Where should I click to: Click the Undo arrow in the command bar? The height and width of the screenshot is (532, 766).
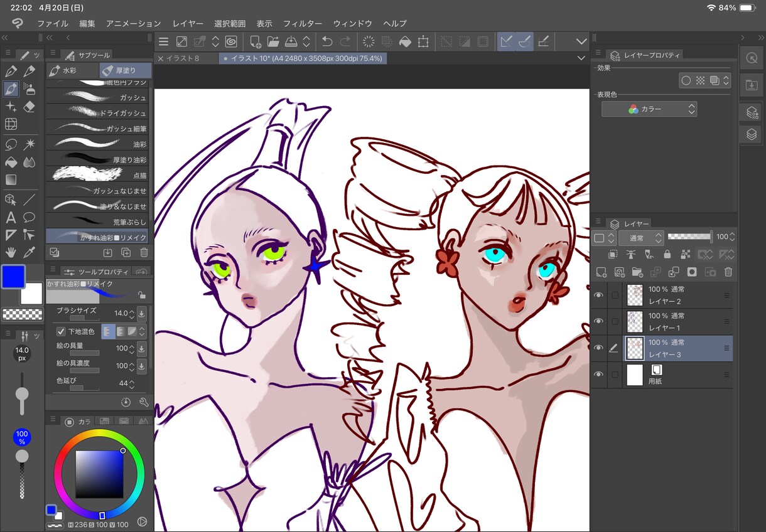[326, 42]
